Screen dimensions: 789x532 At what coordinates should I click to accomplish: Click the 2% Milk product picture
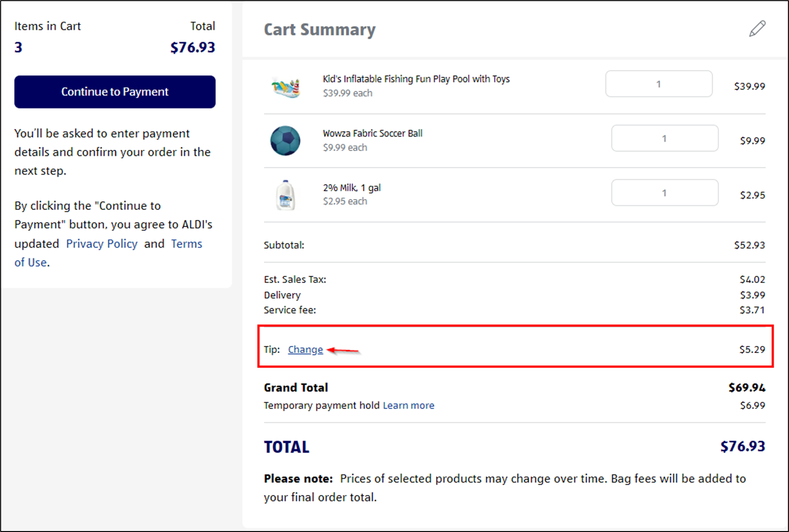click(x=285, y=195)
